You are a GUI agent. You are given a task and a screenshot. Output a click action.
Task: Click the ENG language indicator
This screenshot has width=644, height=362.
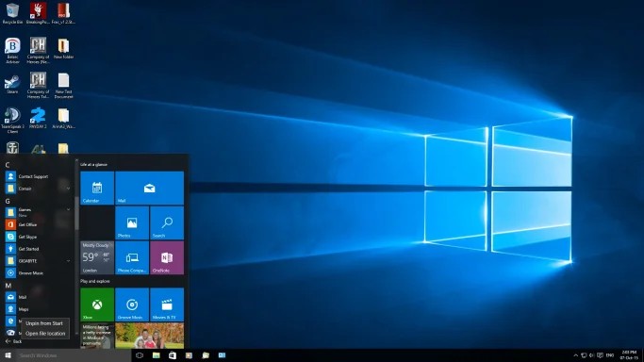click(x=610, y=355)
